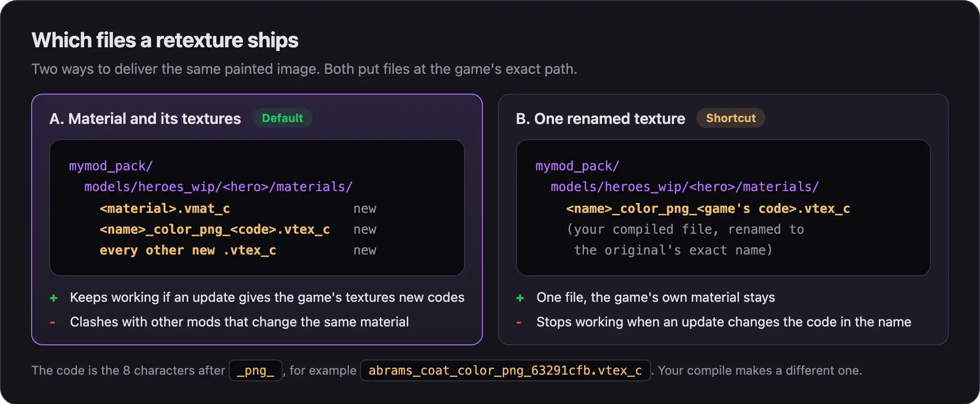Click "Your compile makes a different one."
This screenshot has height=404, width=980.
[x=760, y=370]
